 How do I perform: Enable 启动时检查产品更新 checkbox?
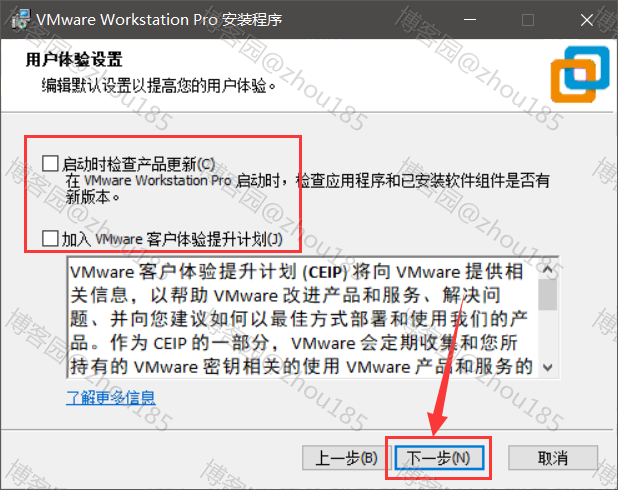[50, 163]
